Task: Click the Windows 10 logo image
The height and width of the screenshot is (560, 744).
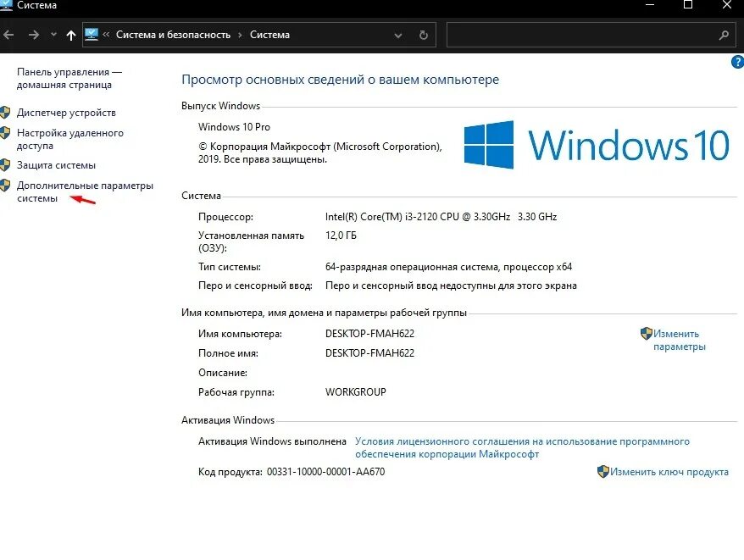Action: pyautogui.click(x=597, y=145)
